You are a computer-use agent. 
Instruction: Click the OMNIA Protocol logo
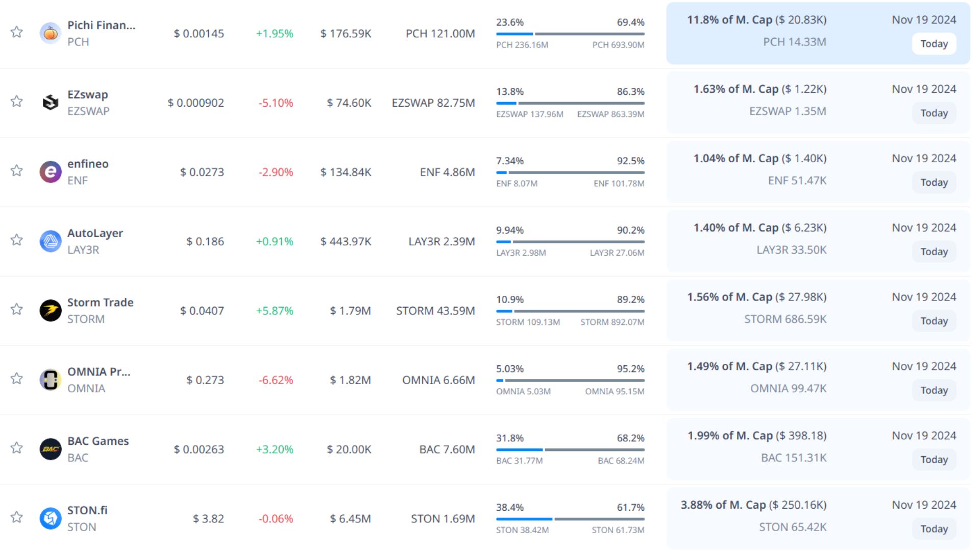pyautogui.click(x=50, y=380)
